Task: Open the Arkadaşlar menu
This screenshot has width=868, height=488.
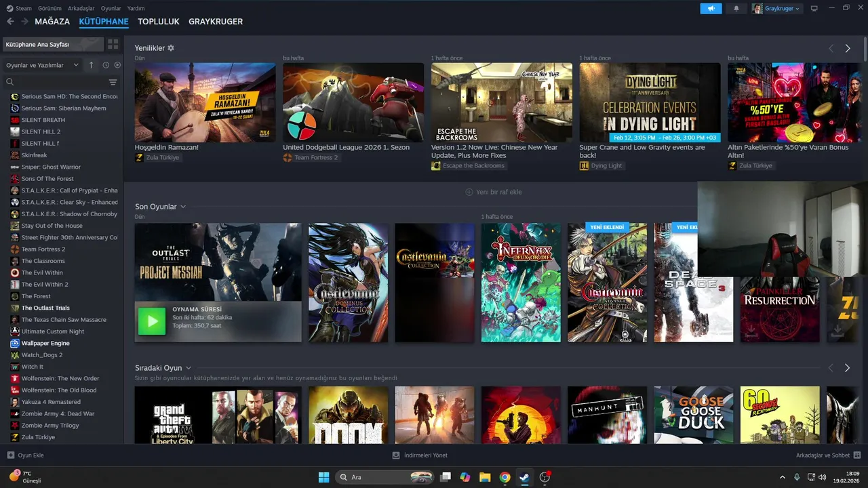Action: click(81, 8)
